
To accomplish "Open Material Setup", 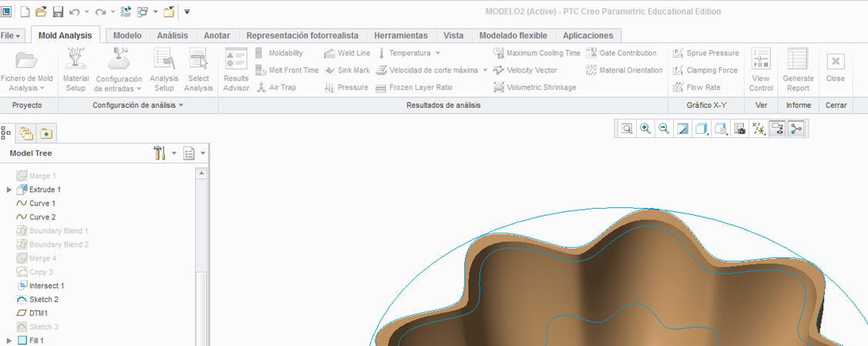I will 76,70.
